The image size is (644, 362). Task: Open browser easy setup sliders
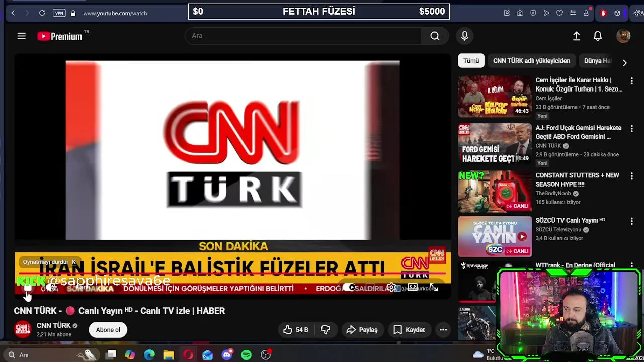573,13
